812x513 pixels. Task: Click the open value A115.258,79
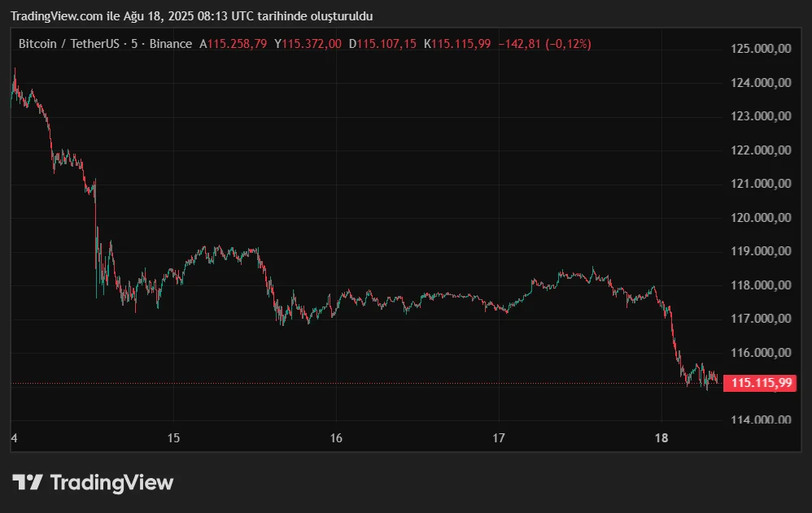coord(234,44)
